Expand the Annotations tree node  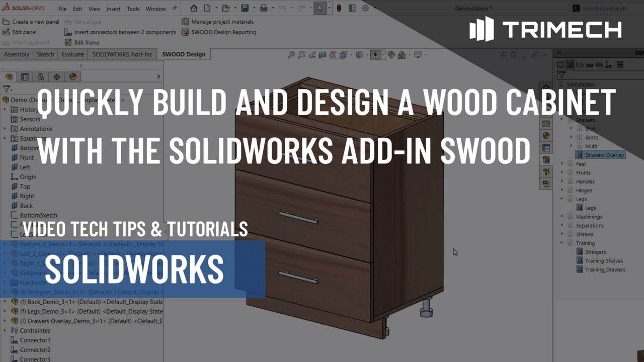coord(5,129)
